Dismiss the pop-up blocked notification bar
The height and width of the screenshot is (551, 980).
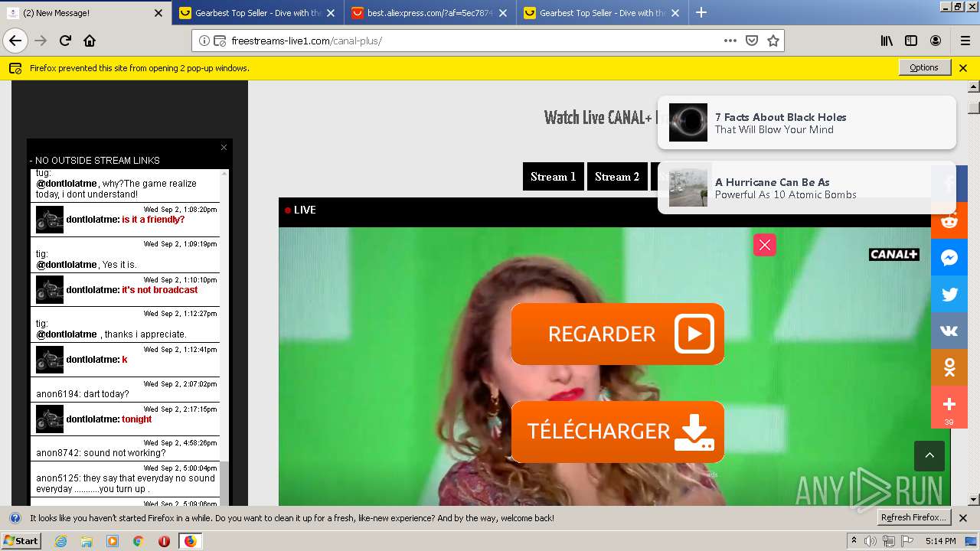[x=963, y=68]
